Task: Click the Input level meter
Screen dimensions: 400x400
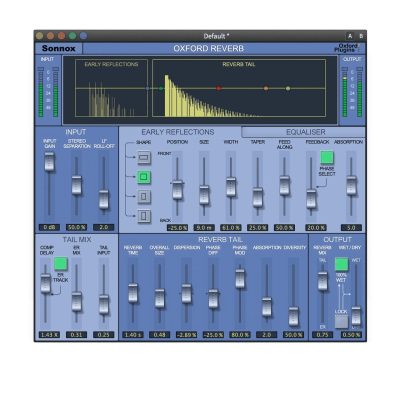Action: coord(48,92)
